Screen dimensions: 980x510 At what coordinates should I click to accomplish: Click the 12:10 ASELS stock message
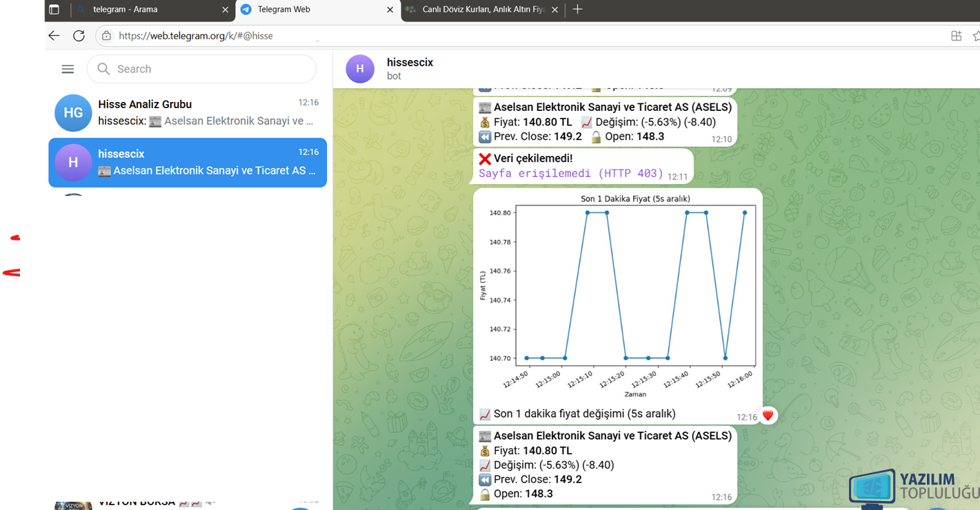[605, 122]
